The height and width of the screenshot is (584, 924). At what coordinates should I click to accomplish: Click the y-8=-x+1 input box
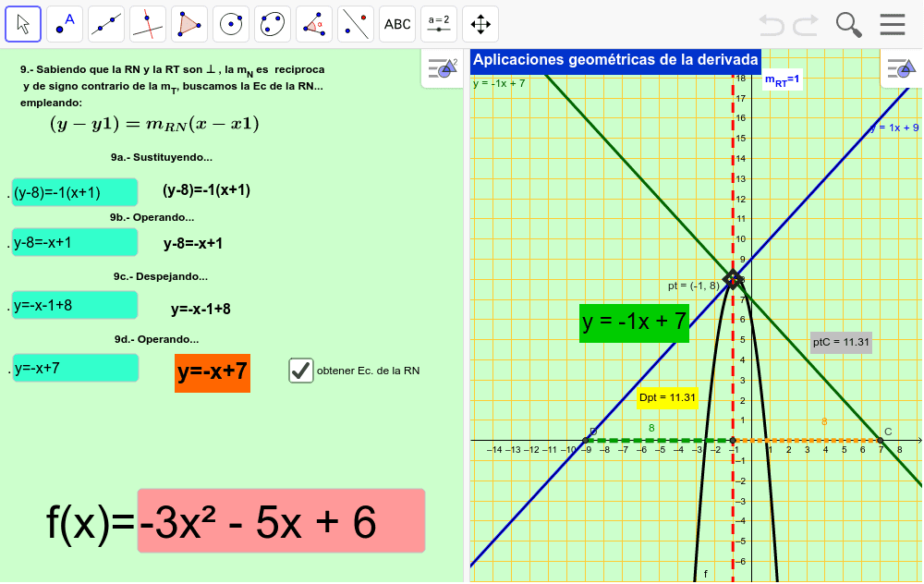tap(75, 242)
